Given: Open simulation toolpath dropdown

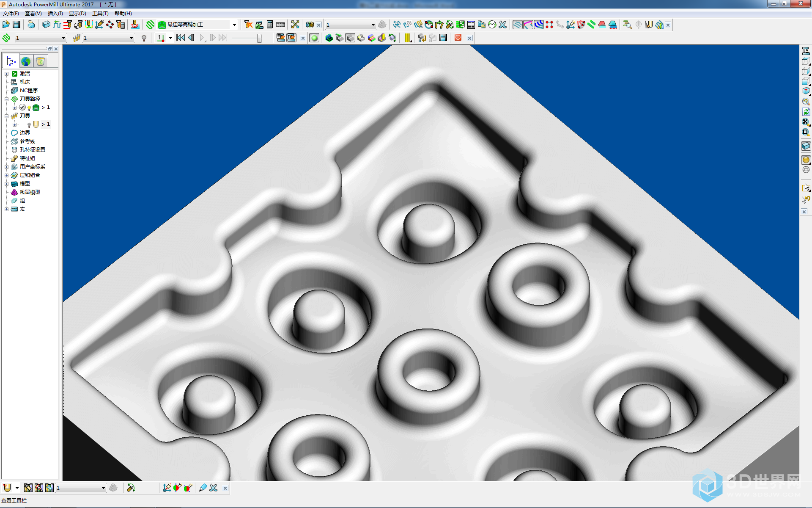Looking at the screenshot, I should (x=63, y=38).
